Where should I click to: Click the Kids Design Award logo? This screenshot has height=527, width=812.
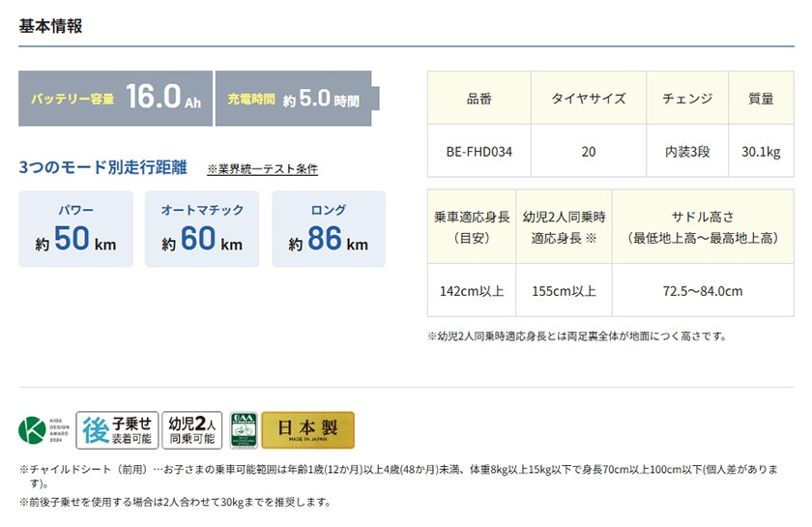[44, 430]
